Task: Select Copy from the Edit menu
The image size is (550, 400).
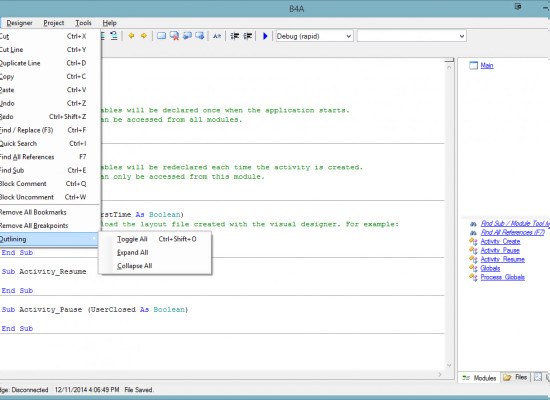Action: coord(49,76)
